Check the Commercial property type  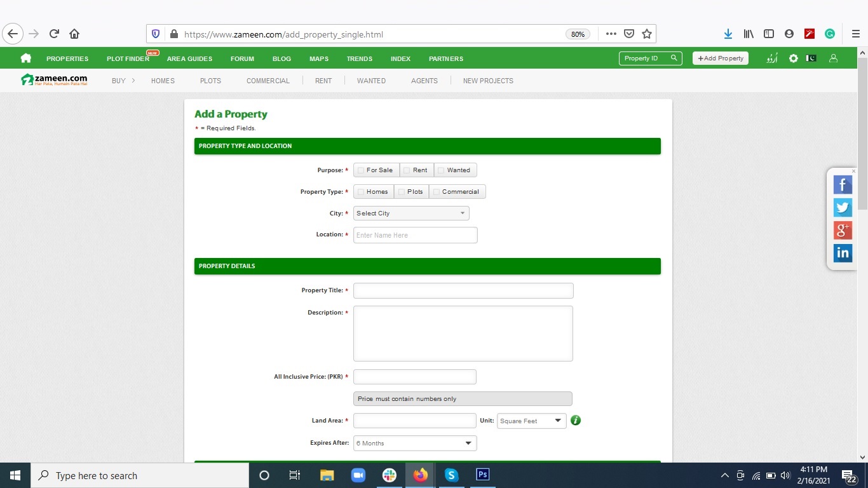pos(437,191)
